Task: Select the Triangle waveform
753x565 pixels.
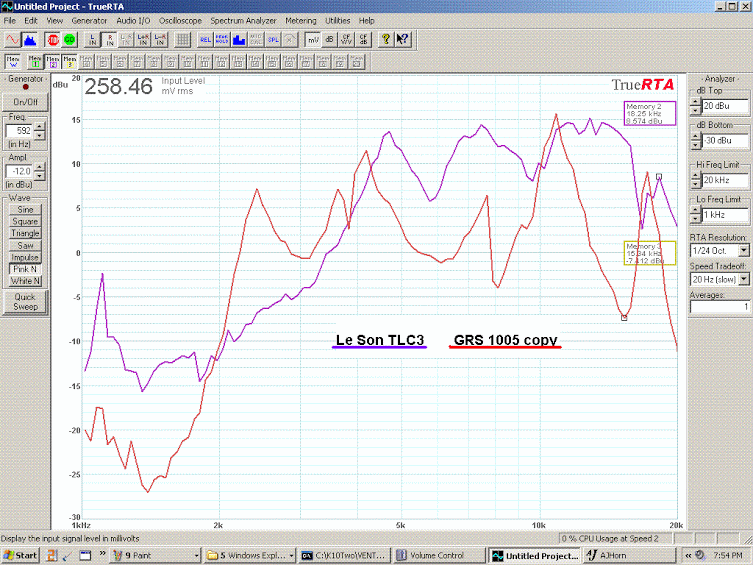Action: pyautogui.click(x=25, y=233)
